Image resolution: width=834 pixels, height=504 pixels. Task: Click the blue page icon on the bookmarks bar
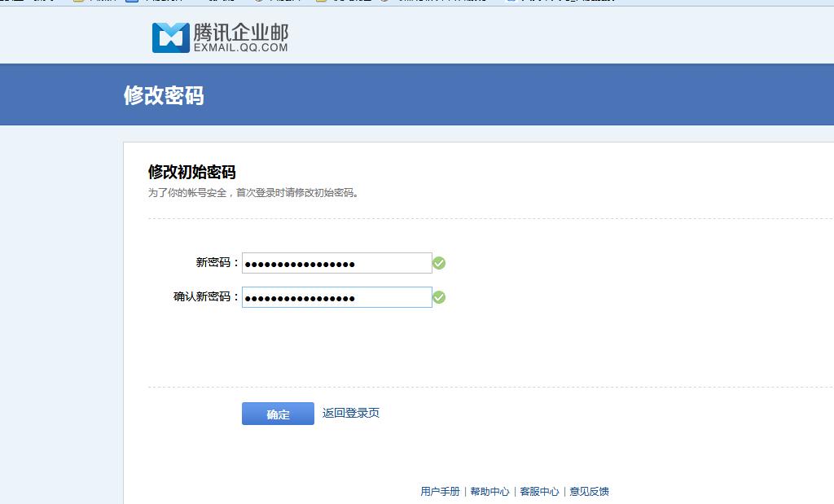(130, 3)
